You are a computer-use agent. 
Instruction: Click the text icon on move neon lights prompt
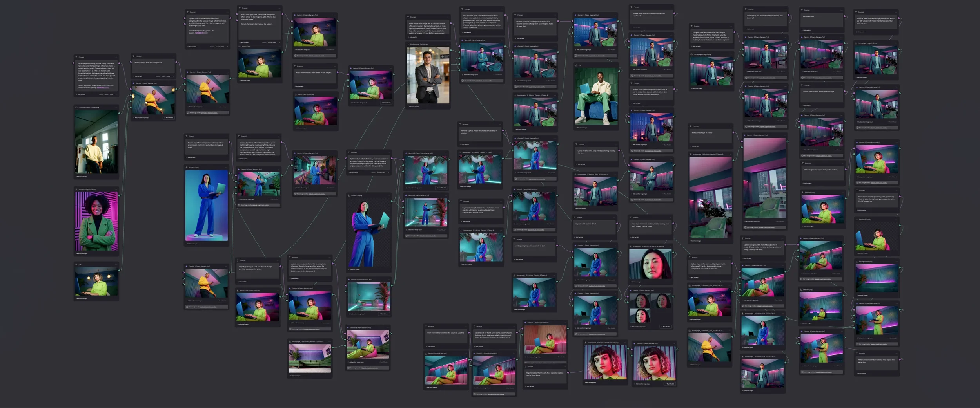click(x=426, y=327)
